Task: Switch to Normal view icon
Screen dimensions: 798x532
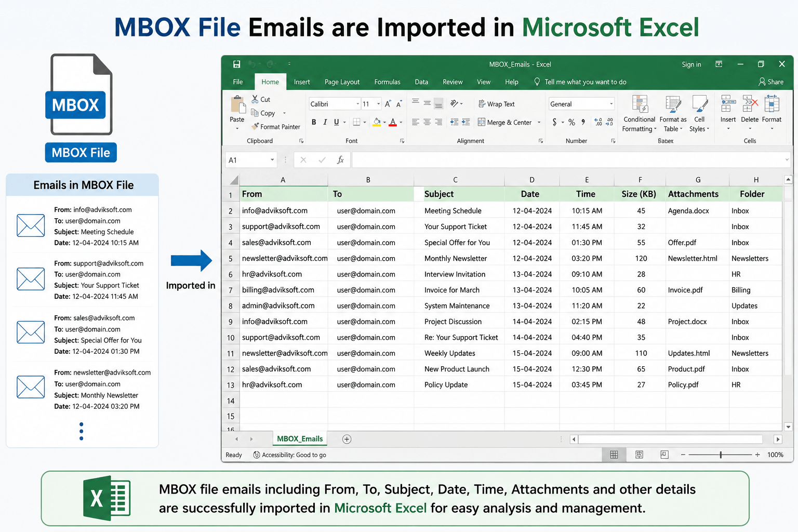Action: point(614,455)
